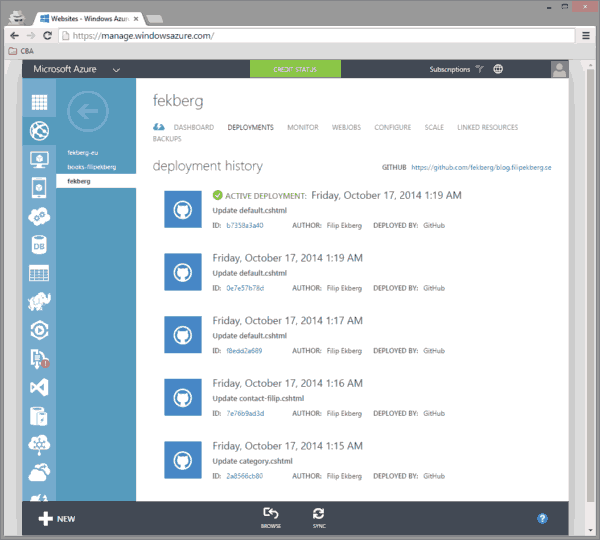This screenshot has width=600, height=540.
Task: Click the Credit Status green button
Action: [x=295, y=70]
